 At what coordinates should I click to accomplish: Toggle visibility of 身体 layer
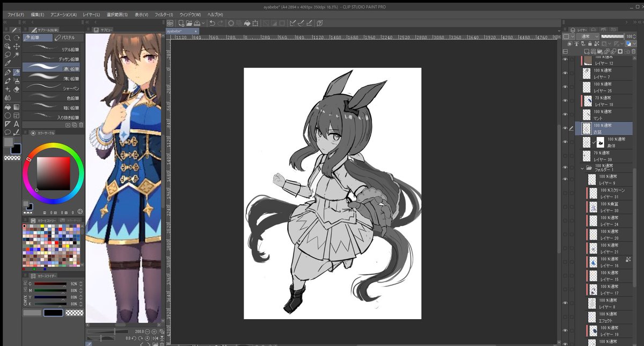[x=565, y=142]
